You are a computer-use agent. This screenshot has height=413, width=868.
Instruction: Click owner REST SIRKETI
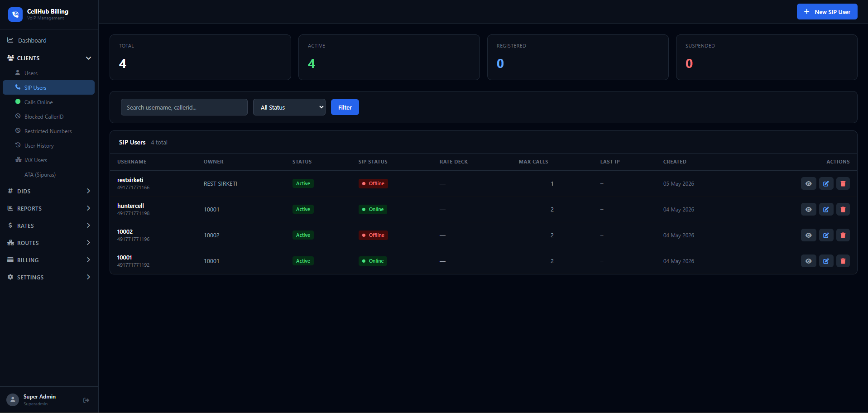click(221, 183)
